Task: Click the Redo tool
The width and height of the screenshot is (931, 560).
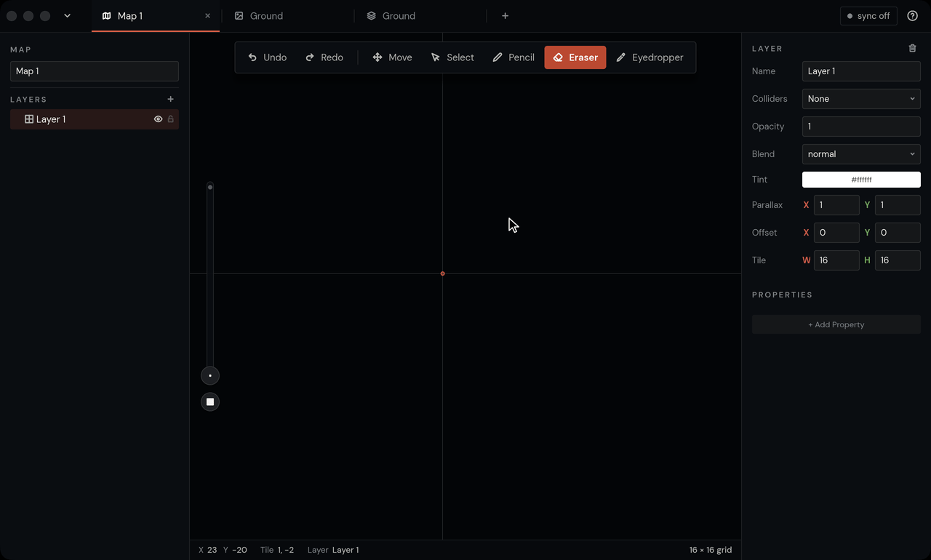Action: click(324, 57)
